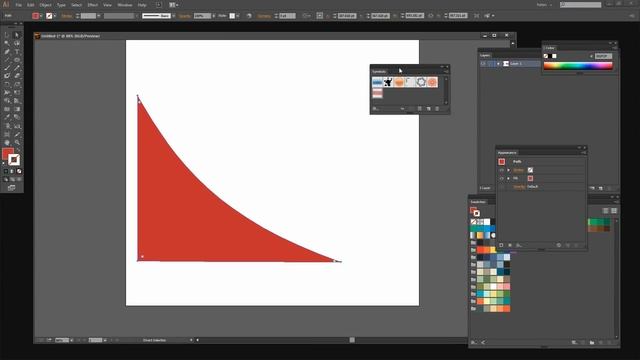Click add new stroke icon in Appearance
The height and width of the screenshot is (360, 640).
coord(501,245)
